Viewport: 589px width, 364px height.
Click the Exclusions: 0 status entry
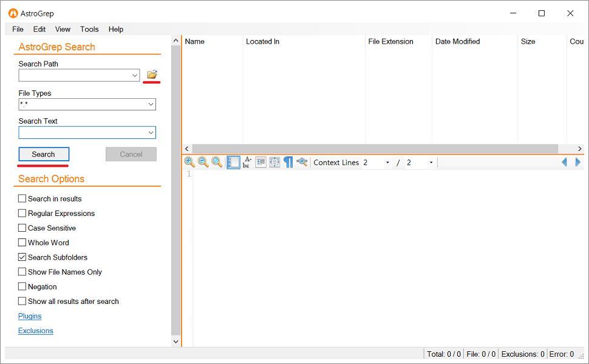tap(523, 354)
